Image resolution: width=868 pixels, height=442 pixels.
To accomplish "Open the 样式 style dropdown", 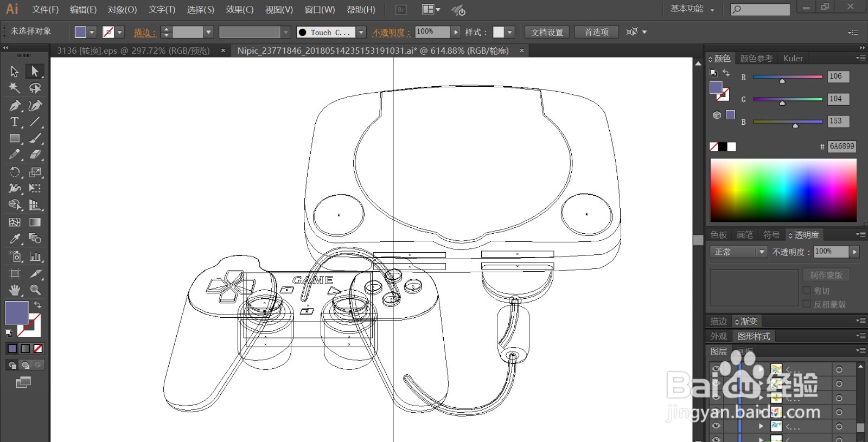I will click(510, 33).
